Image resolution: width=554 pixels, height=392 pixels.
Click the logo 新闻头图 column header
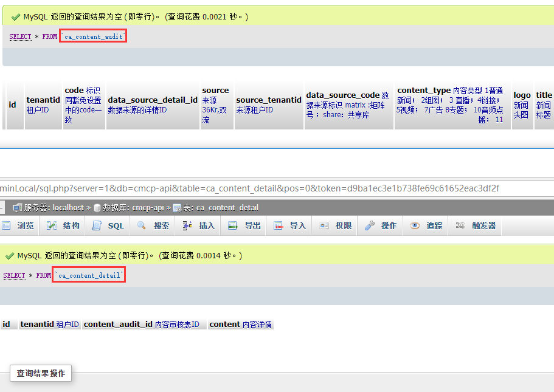pyautogui.click(x=522, y=105)
